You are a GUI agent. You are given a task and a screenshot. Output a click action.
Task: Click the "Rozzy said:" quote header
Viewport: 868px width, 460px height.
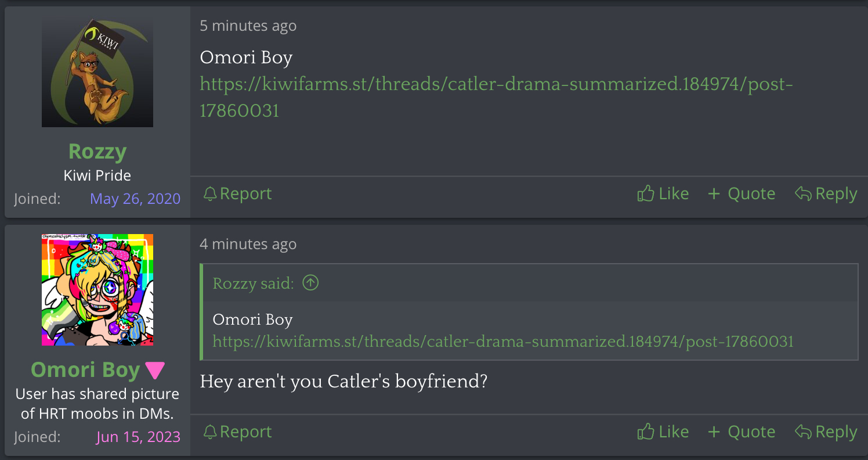(254, 283)
